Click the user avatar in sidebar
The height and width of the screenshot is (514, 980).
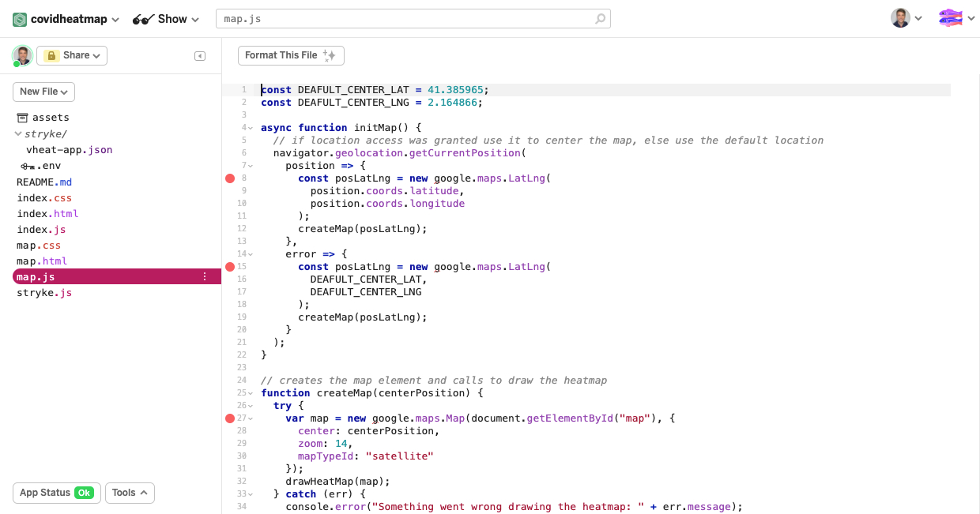tap(22, 55)
